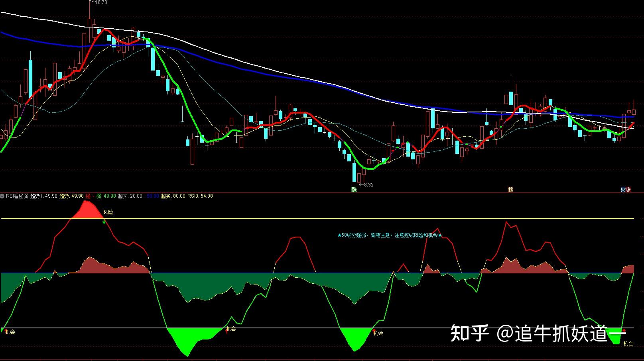The width and height of the screenshot is (644, 361).
Task: Click the RSI3: 54.38 value
Action: pos(200,196)
